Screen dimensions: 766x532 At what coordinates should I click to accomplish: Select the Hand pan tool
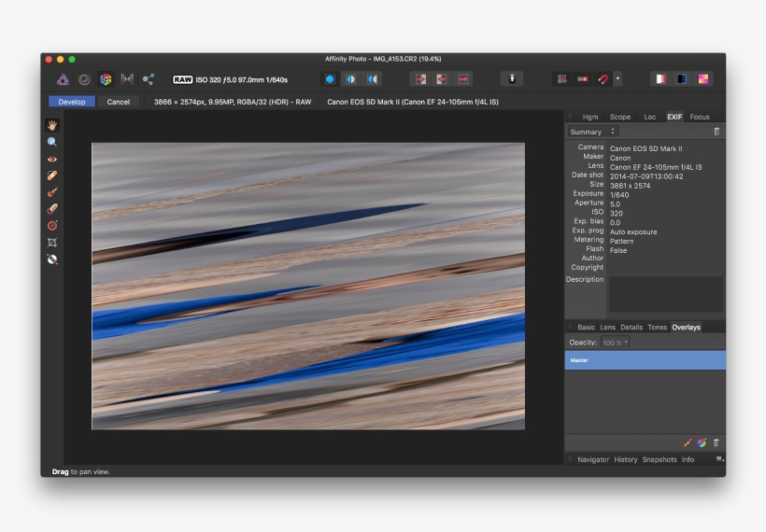point(52,125)
